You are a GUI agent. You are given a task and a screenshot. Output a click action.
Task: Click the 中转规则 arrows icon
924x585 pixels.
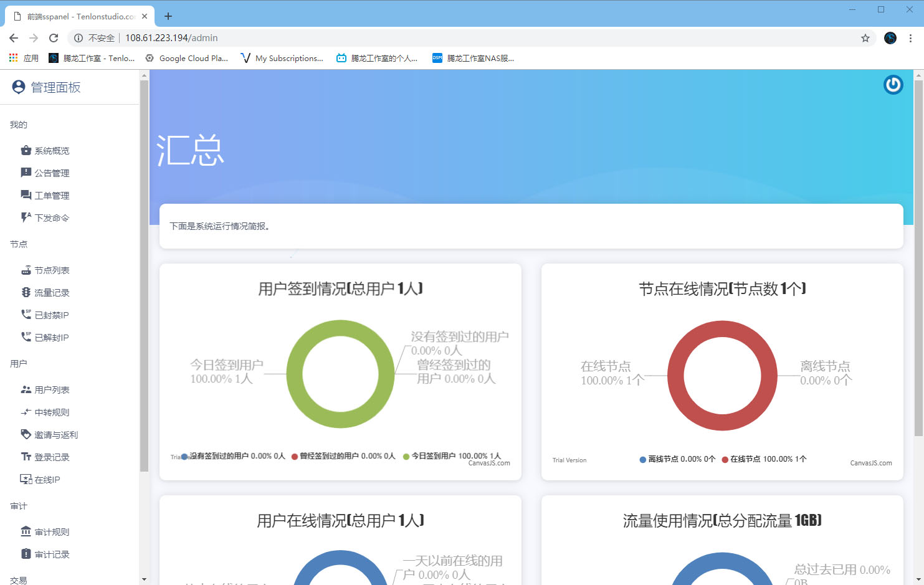tap(26, 412)
